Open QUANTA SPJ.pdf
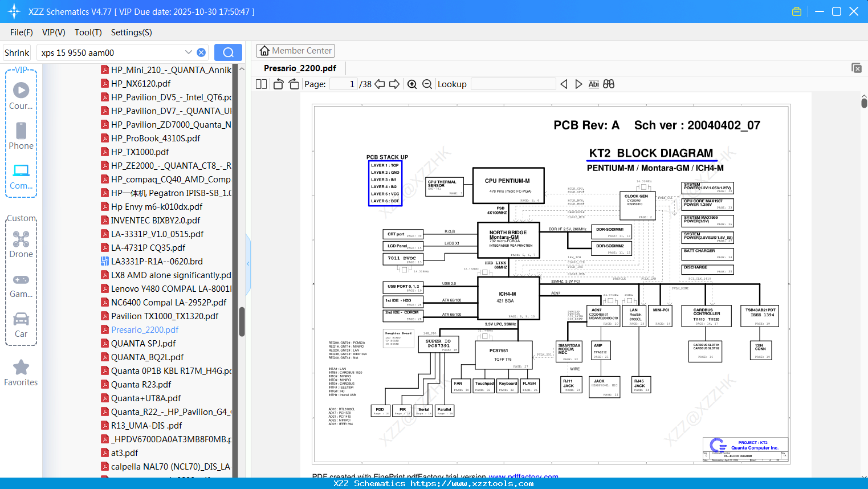This screenshot has width=868, height=489. (143, 343)
